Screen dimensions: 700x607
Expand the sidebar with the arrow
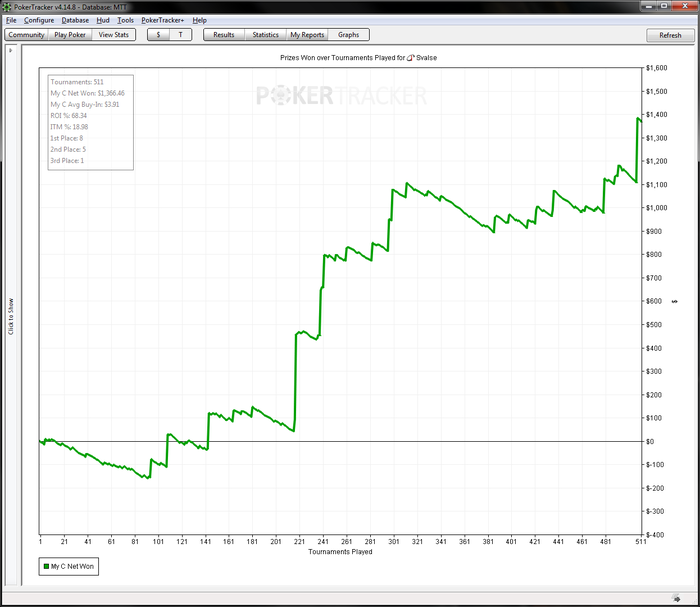click(11, 50)
